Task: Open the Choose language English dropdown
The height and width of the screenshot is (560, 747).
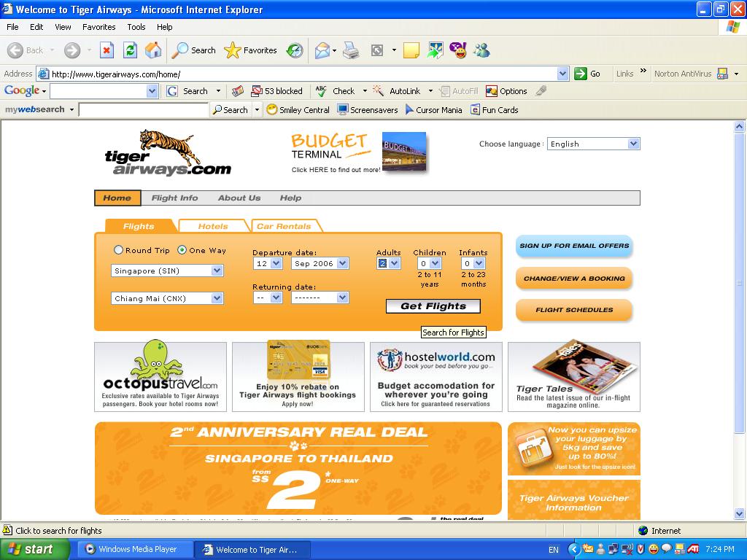Action: click(594, 144)
